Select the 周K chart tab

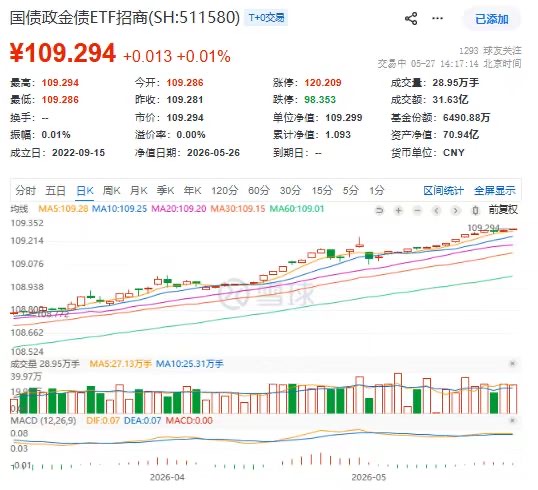pyautogui.click(x=112, y=190)
